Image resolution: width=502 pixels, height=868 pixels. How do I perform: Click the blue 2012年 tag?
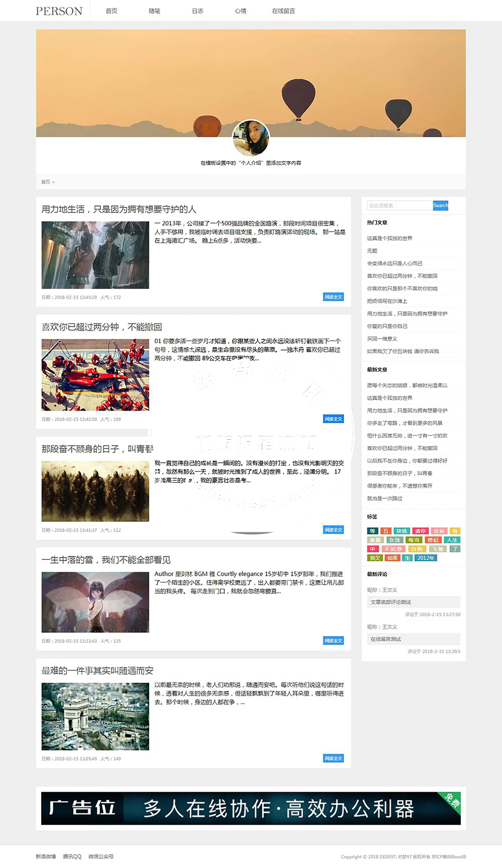coord(426,558)
